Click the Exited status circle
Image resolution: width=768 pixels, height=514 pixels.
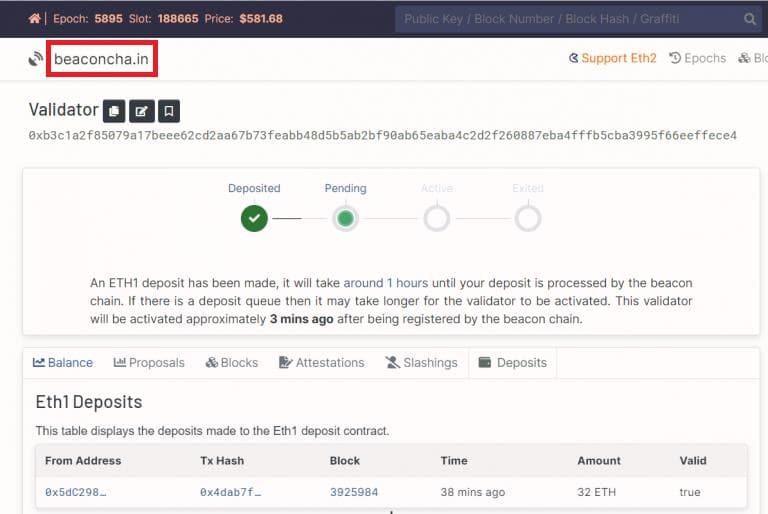click(x=528, y=218)
